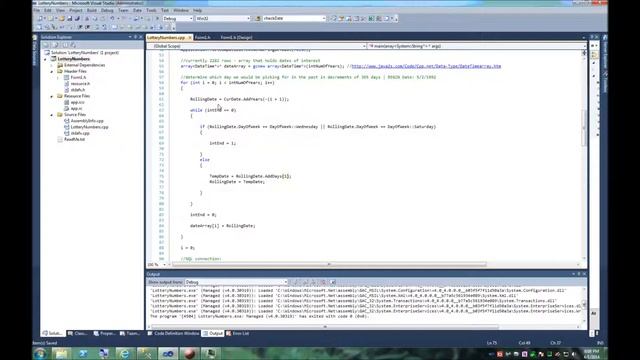Select resource.h in Solution Explorer
Viewport: 640px width, 360px height.
[80, 84]
